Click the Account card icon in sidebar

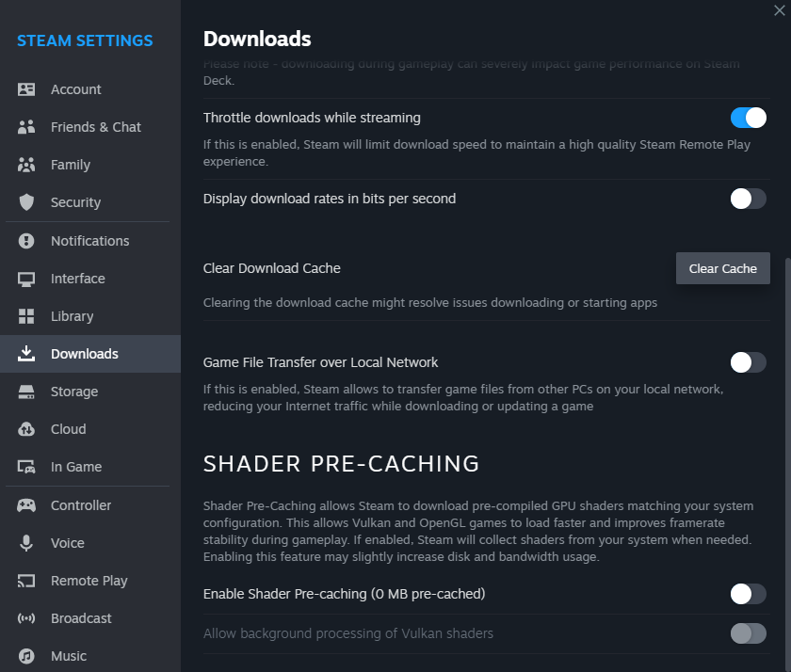point(26,89)
